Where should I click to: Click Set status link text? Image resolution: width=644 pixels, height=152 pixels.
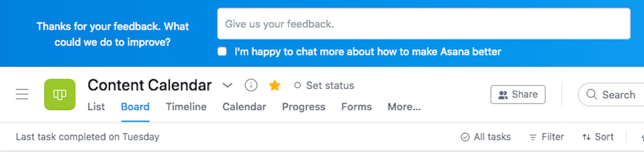[330, 85]
